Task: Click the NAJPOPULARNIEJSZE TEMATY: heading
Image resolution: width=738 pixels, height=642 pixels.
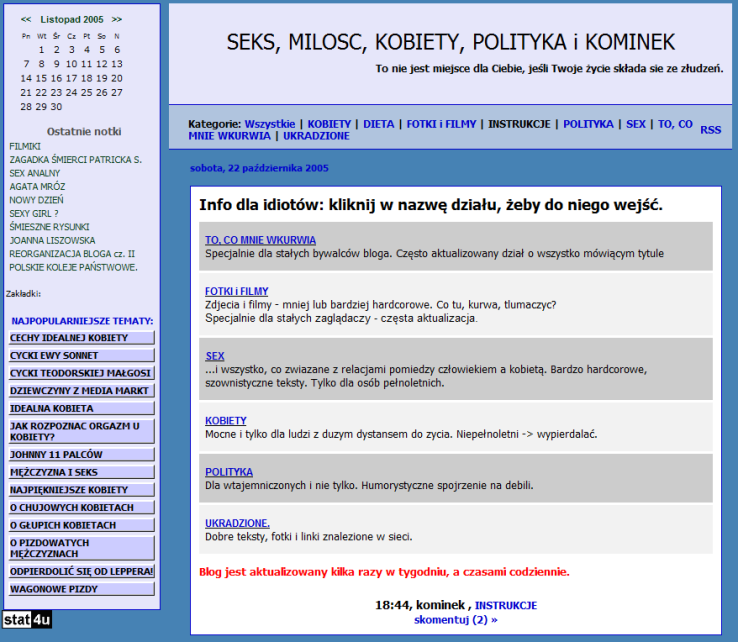Action: point(82,321)
